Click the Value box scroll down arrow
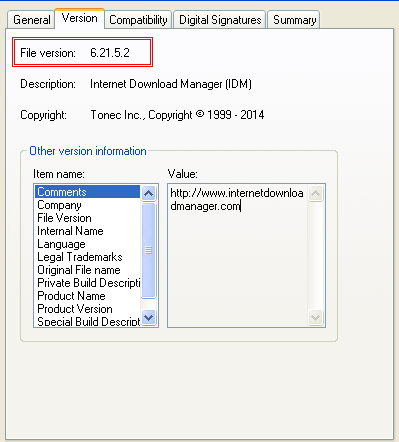This screenshot has width=399, height=442. [315, 317]
